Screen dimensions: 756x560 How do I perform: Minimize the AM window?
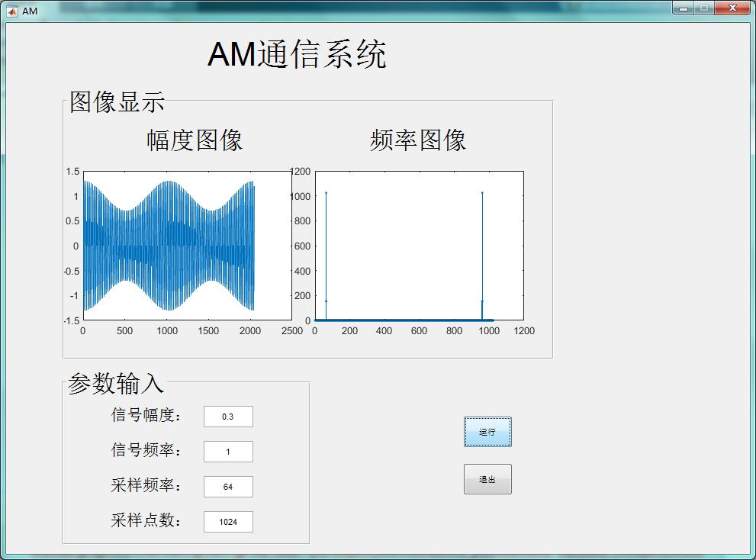click(684, 8)
